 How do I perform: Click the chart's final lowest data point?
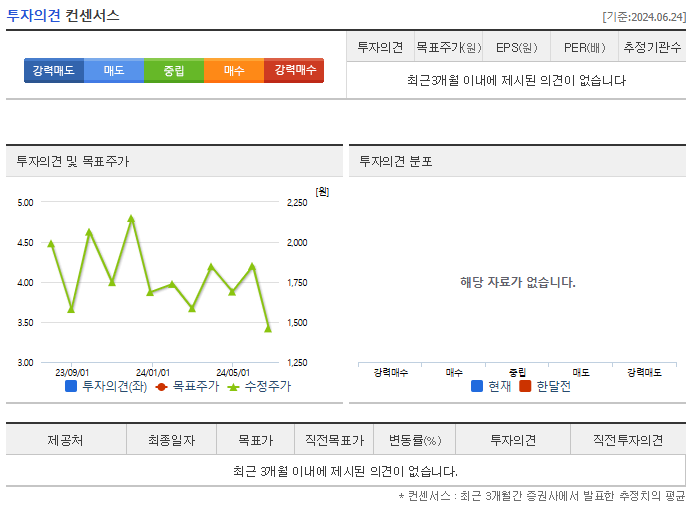point(268,328)
